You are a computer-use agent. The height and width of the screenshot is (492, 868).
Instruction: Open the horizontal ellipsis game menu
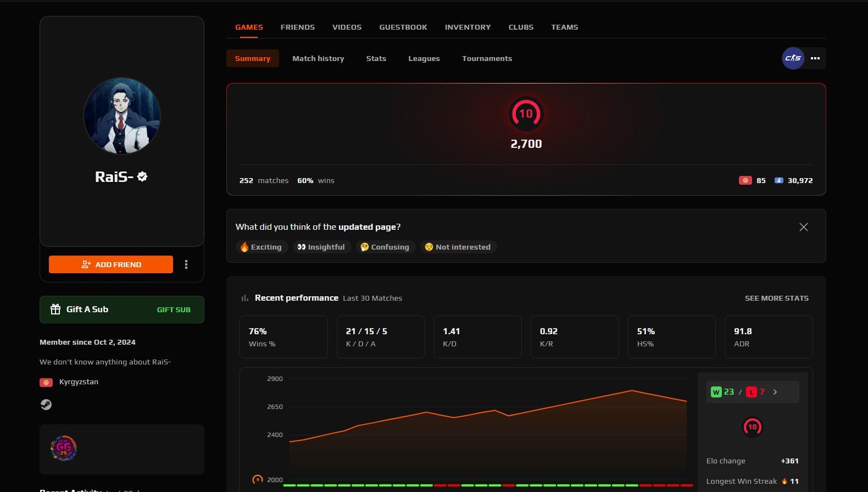[815, 58]
